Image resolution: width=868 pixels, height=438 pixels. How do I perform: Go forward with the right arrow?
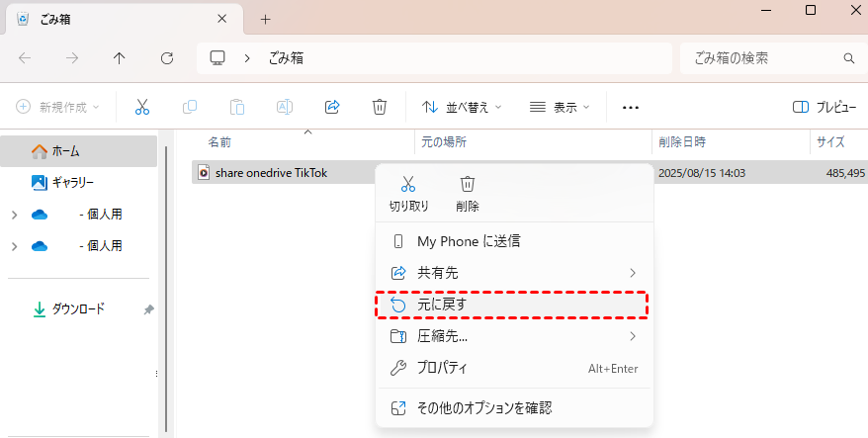coord(72,58)
